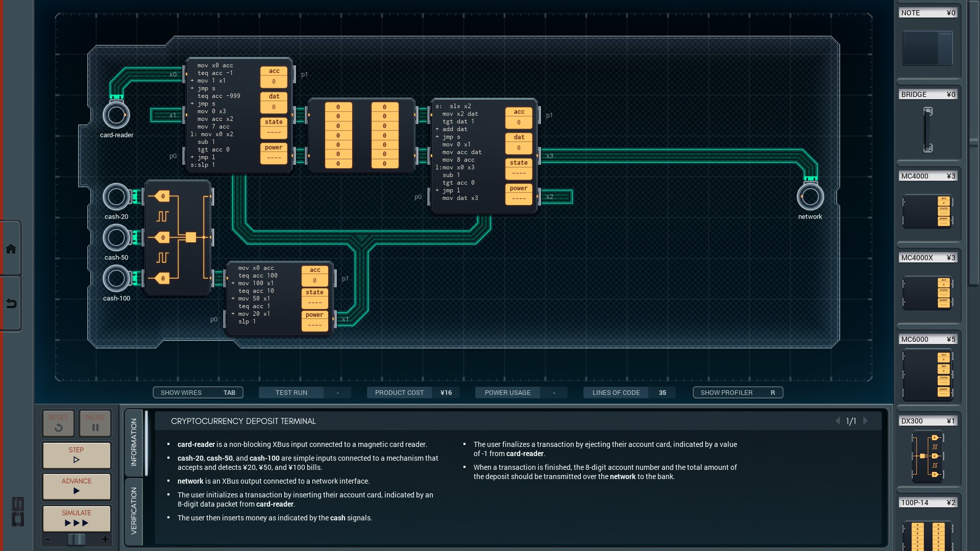980x551 pixels.
Task: Click the Step button
Action: [77, 455]
